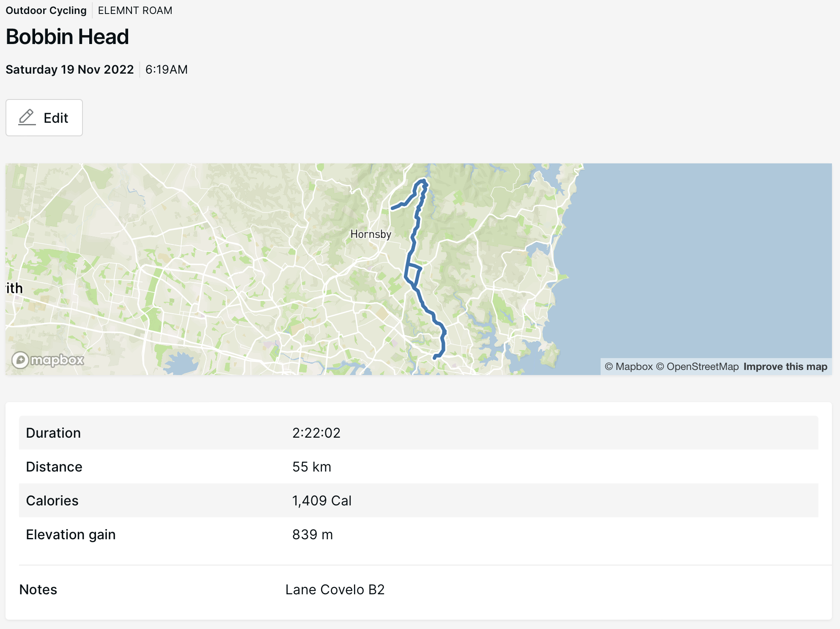The image size is (840, 629).
Task: Click the Mapbox logo on the map
Action: 48,360
